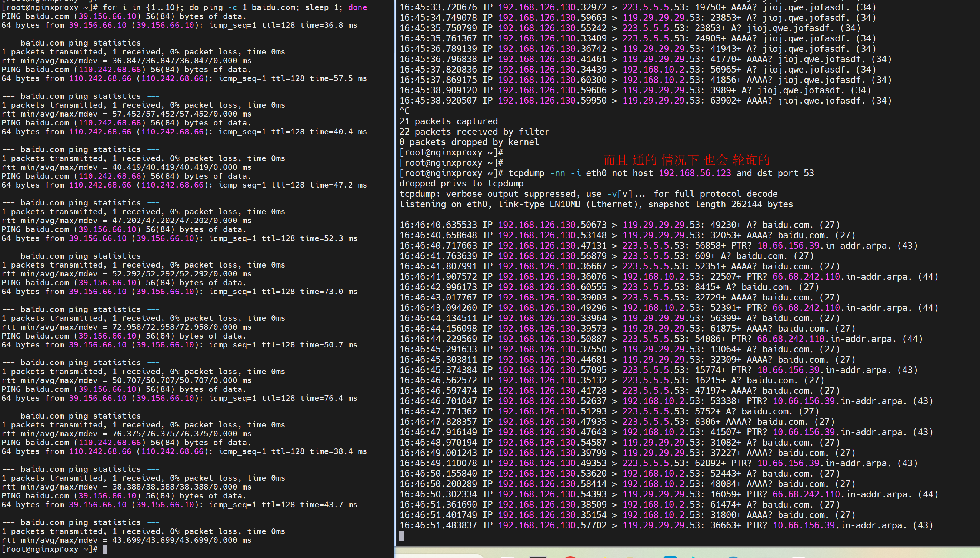
Task: Click the magenta 'done' keyword in for loop
Action: (x=357, y=7)
